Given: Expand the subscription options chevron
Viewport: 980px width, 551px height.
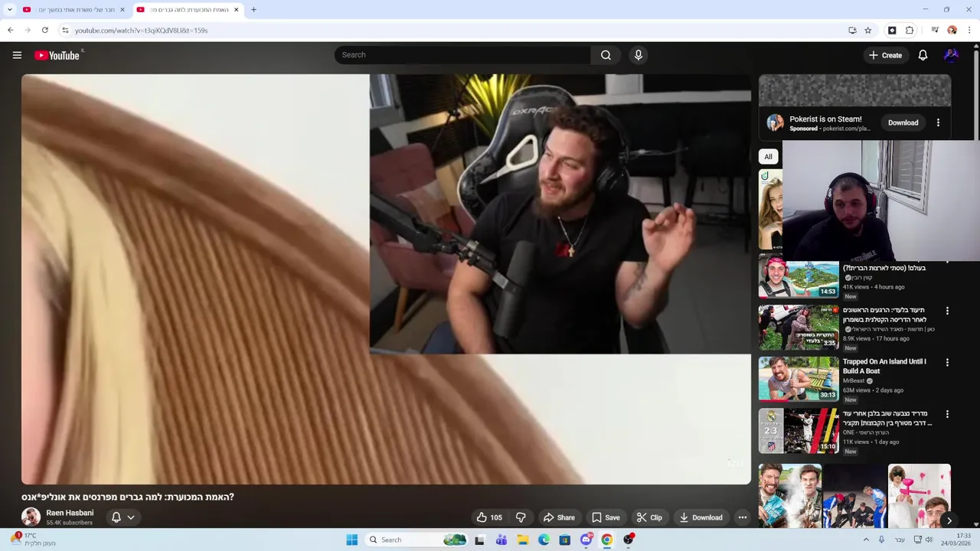Looking at the screenshot, I should click(x=131, y=517).
